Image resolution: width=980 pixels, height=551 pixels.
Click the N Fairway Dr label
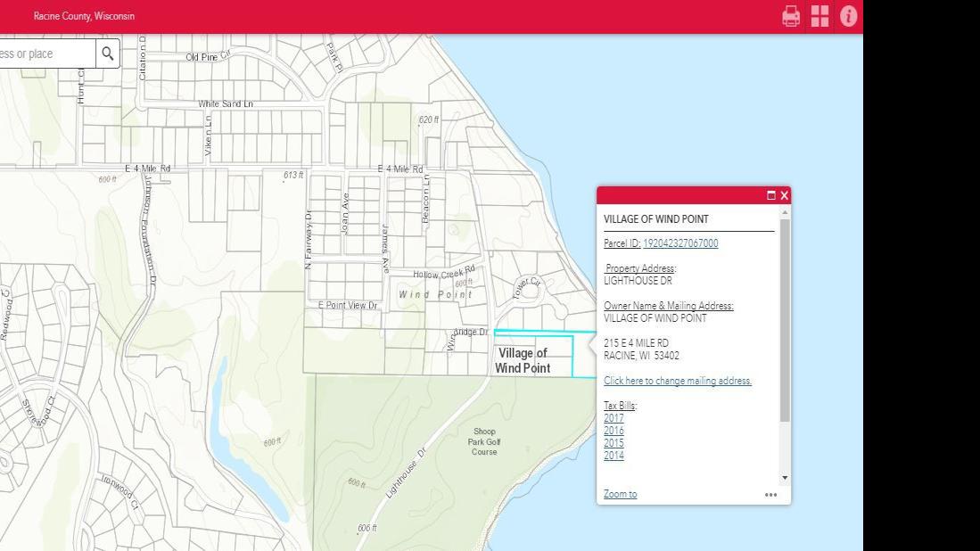click(x=308, y=241)
